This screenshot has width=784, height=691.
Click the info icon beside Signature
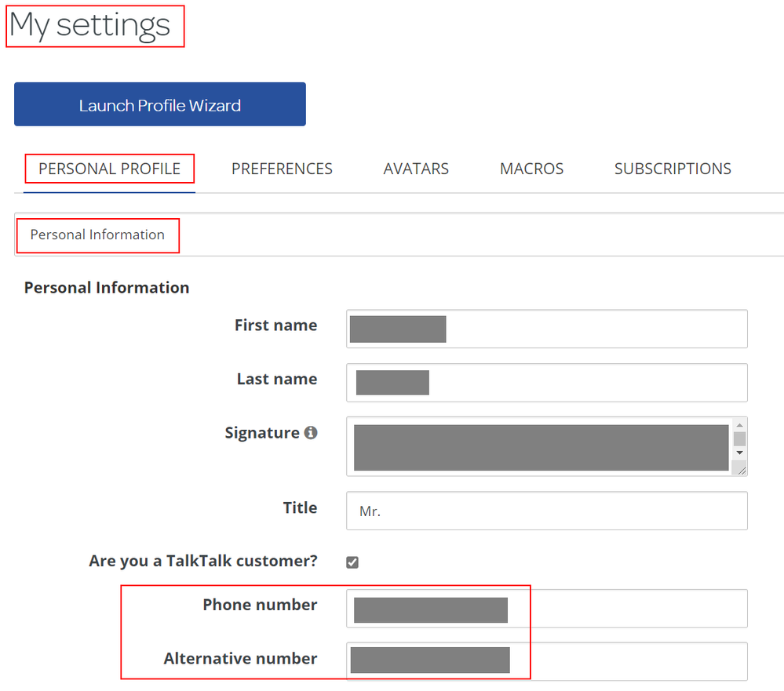[x=311, y=432]
